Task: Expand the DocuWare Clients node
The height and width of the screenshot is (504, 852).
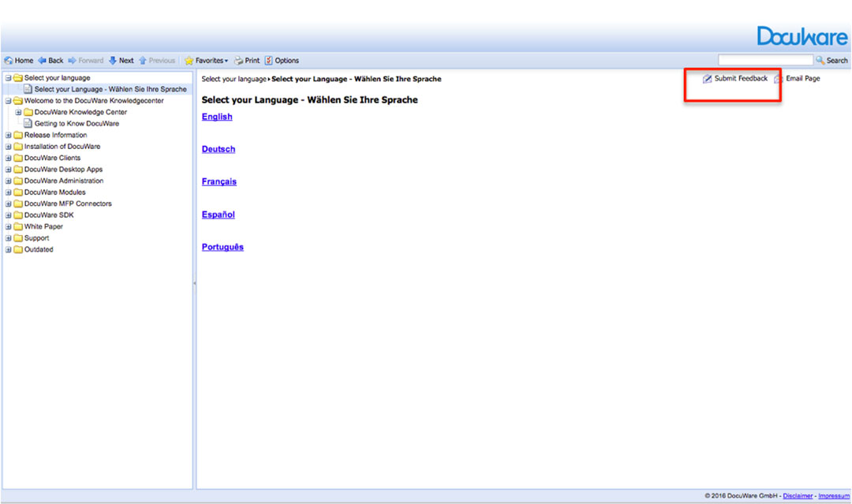Action: (8, 158)
